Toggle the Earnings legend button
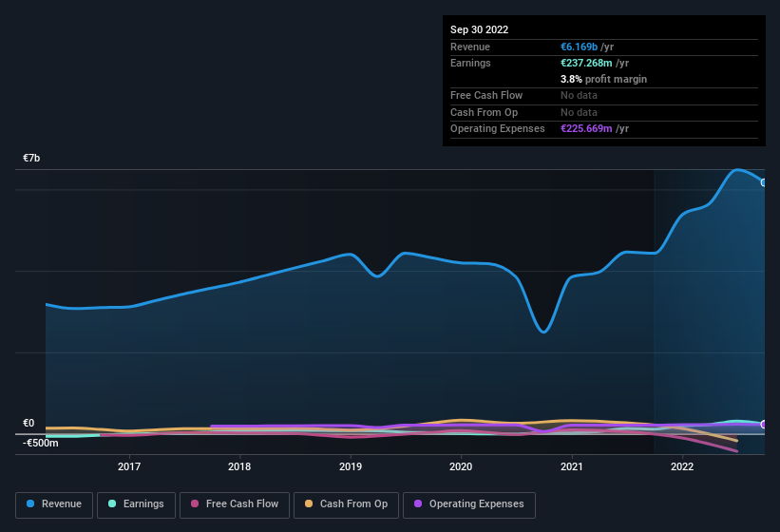The width and height of the screenshot is (780, 532). tap(136, 504)
